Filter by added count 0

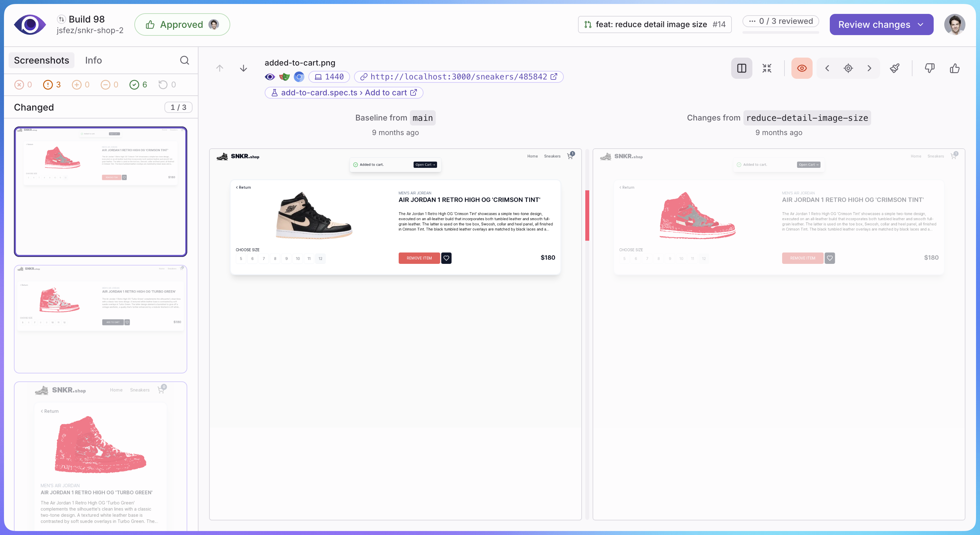tap(81, 85)
